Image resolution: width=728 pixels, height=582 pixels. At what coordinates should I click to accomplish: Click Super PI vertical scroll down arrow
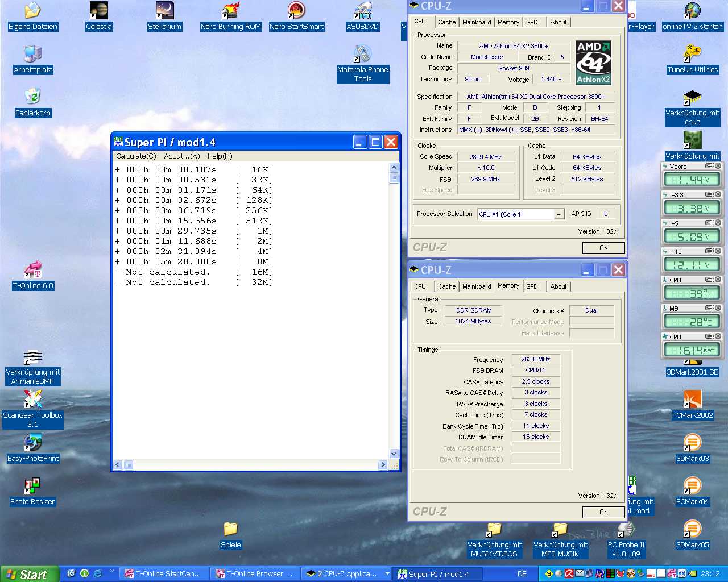pyautogui.click(x=394, y=454)
